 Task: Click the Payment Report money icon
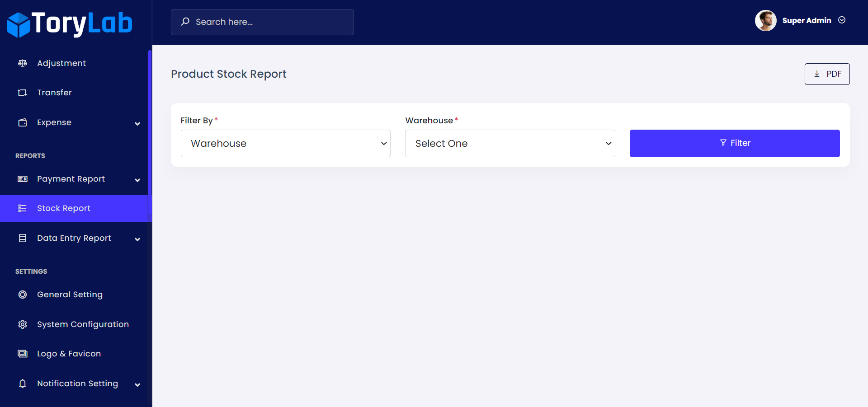pos(22,179)
